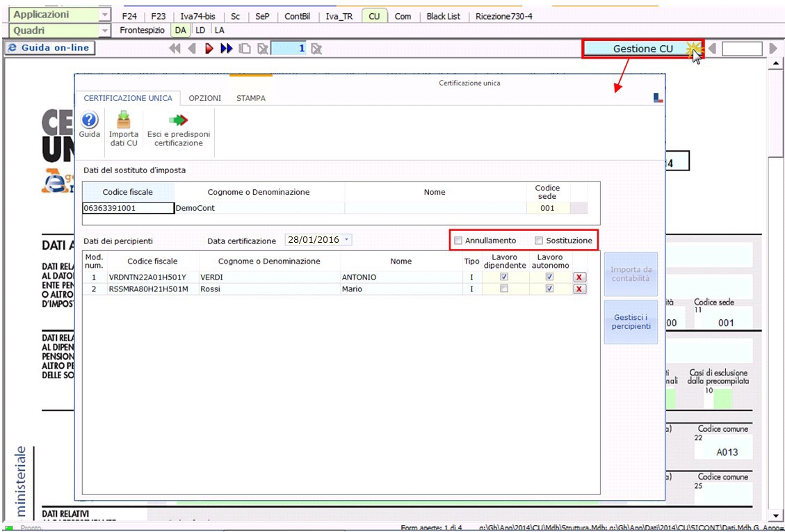Click Esci e predisponi certificazione arrow icon
This screenshot has height=532, width=785.
pos(178,120)
